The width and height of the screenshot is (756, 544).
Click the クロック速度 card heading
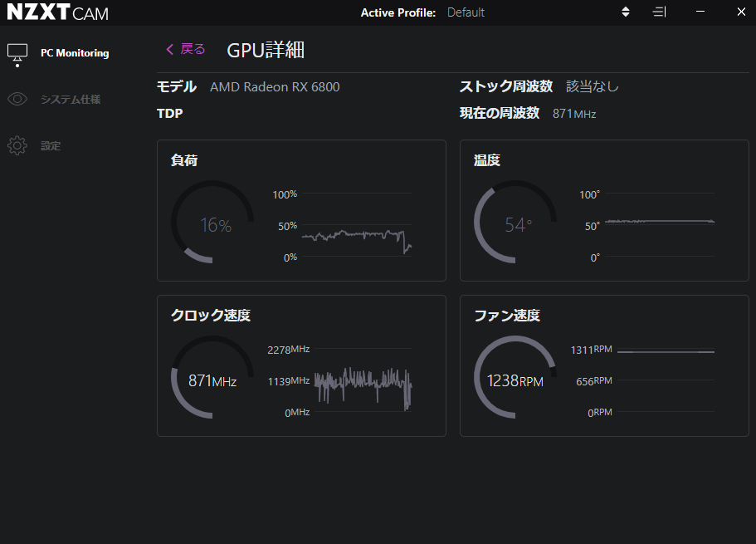(x=211, y=316)
